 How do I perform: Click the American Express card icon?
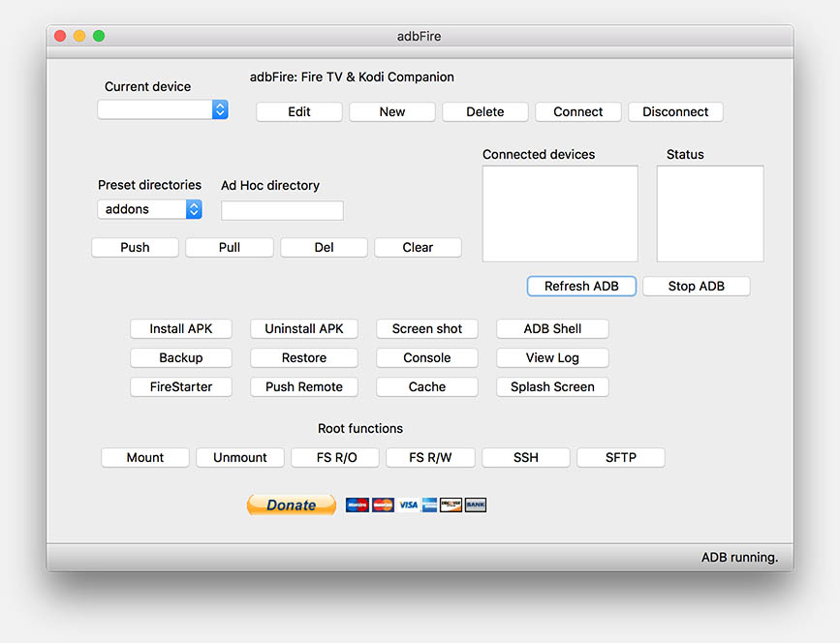(x=429, y=505)
